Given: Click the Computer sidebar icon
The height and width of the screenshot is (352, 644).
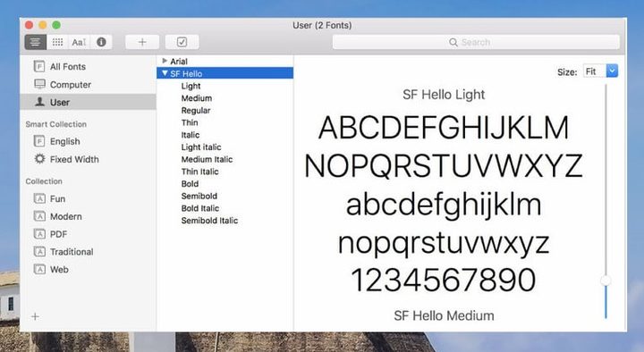Looking at the screenshot, I should coord(40,84).
